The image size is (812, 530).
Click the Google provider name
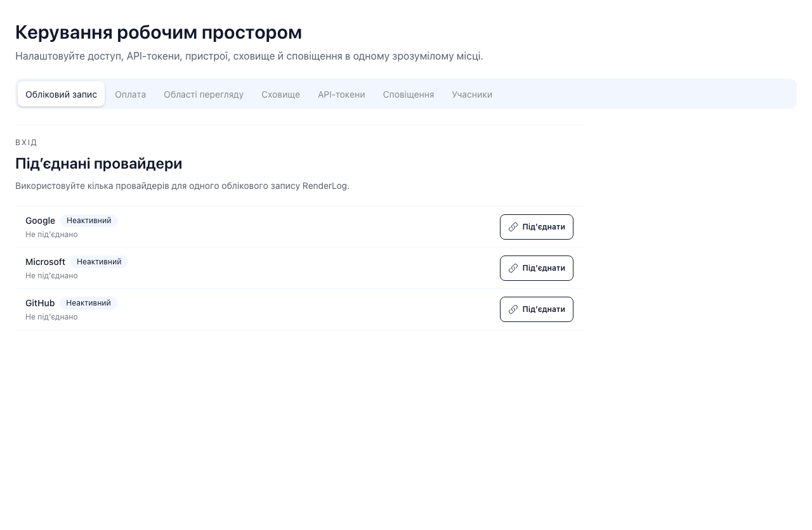[40, 221]
